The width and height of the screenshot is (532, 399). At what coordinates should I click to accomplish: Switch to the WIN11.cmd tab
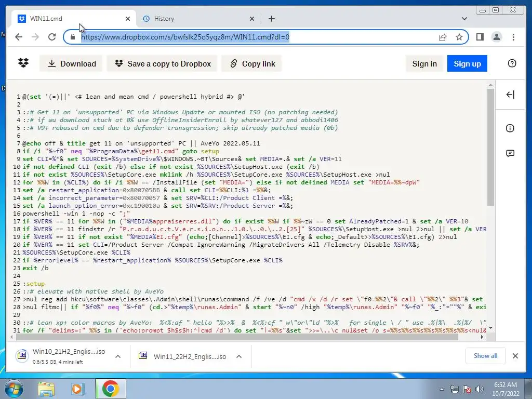click(x=74, y=19)
